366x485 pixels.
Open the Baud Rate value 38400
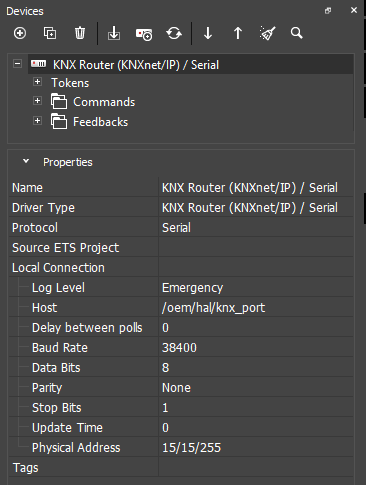[256, 347]
